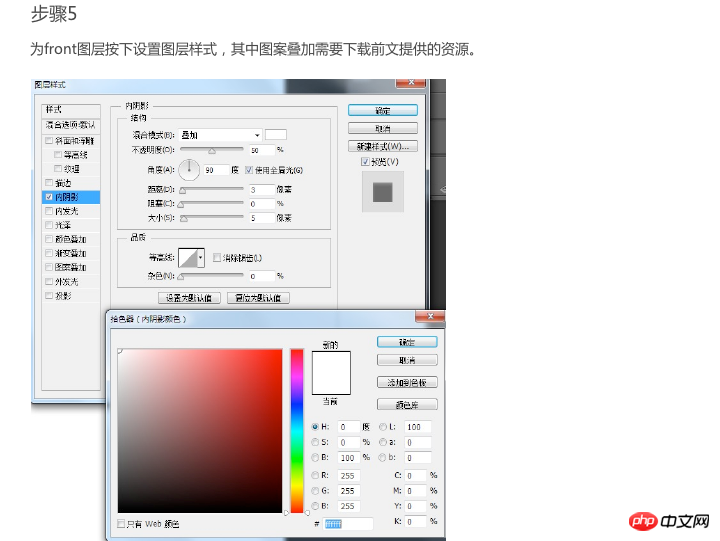Image resolution: width=720 pixels, height=541 pixels.
Task: Click the contour curve thumbnail (等高线)
Action: click(188, 258)
